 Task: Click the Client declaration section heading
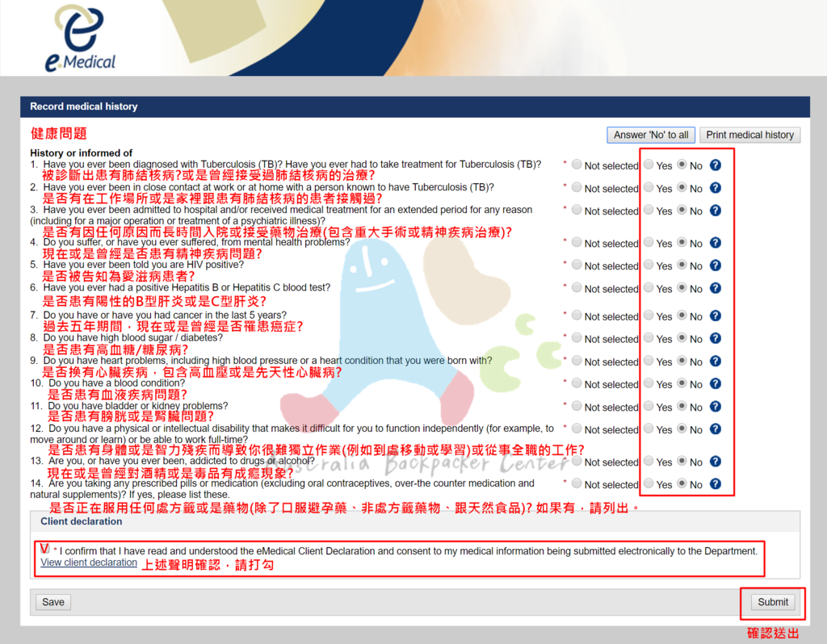pyautogui.click(x=82, y=521)
